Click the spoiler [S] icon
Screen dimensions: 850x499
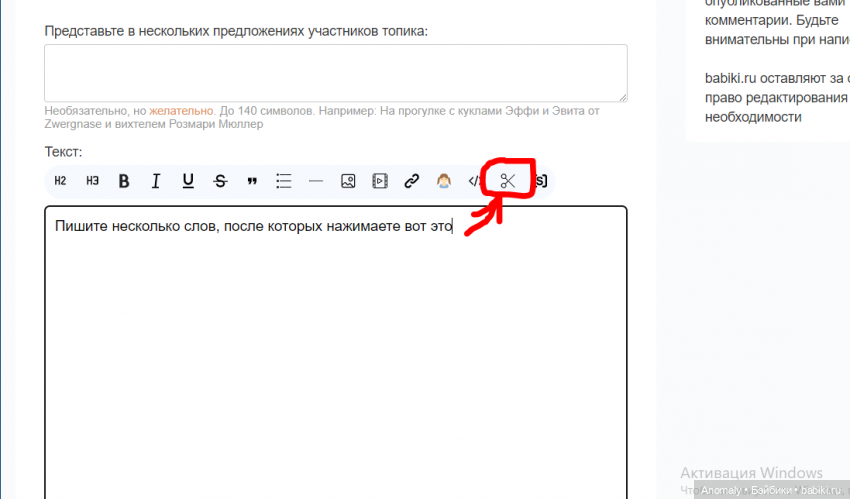point(540,181)
